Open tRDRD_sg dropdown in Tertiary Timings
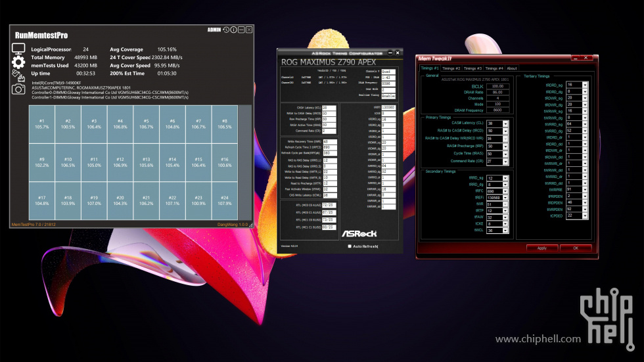The height and width of the screenshot is (362, 644). [x=585, y=85]
